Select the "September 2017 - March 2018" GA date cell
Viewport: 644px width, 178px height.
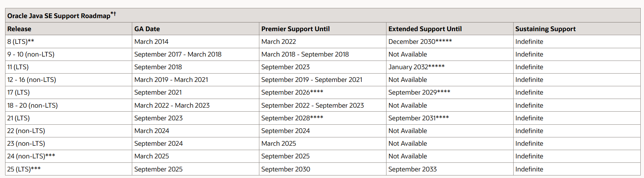[178, 54]
